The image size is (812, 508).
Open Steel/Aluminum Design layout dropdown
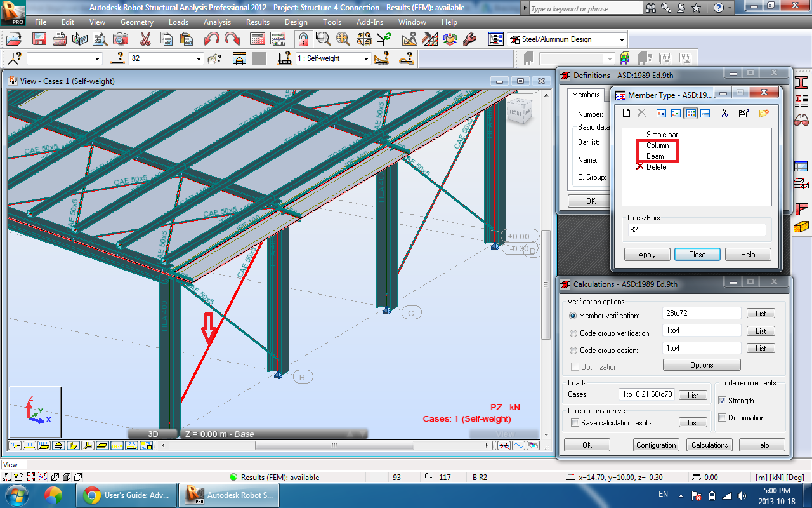tap(621, 39)
